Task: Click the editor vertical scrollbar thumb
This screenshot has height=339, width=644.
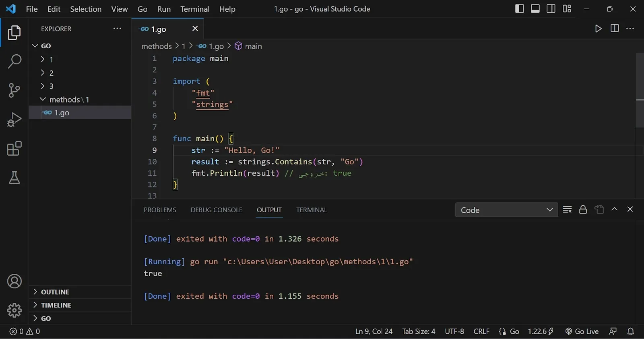Action: (x=640, y=90)
